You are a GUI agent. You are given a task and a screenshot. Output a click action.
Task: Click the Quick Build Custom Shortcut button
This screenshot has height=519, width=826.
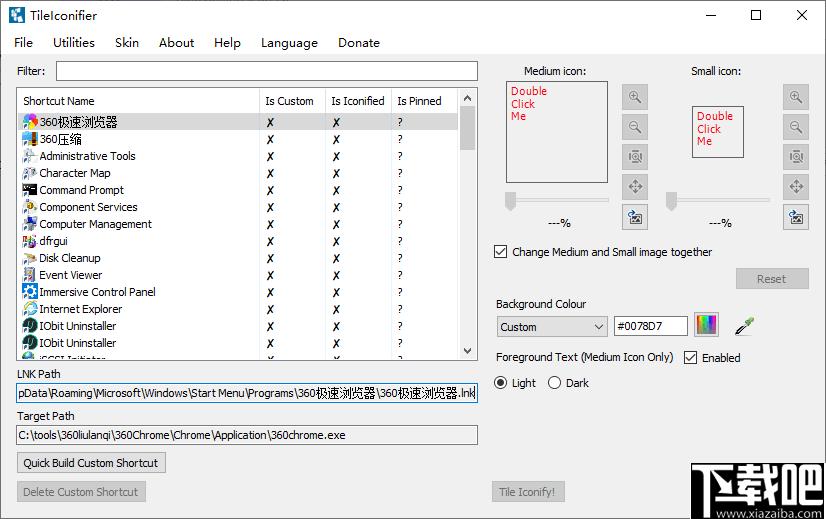coord(91,463)
